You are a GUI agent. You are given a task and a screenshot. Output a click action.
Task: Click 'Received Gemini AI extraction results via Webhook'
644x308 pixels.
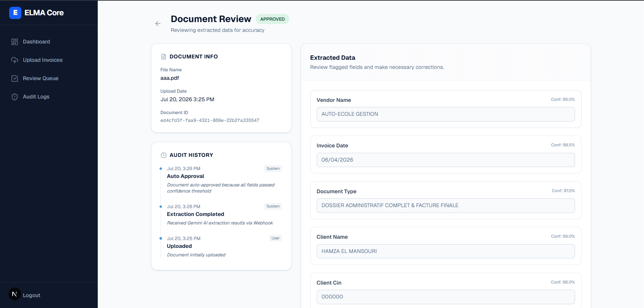(220, 223)
